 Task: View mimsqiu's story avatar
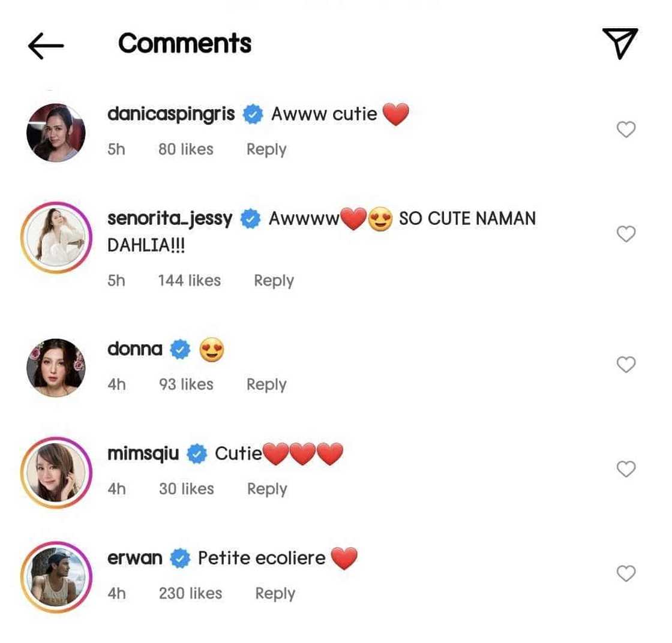[56, 472]
